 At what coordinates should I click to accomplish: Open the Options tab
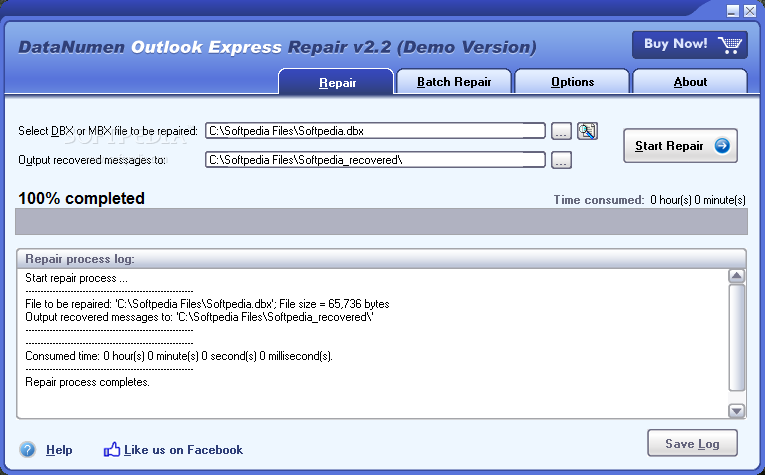[572, 81]
